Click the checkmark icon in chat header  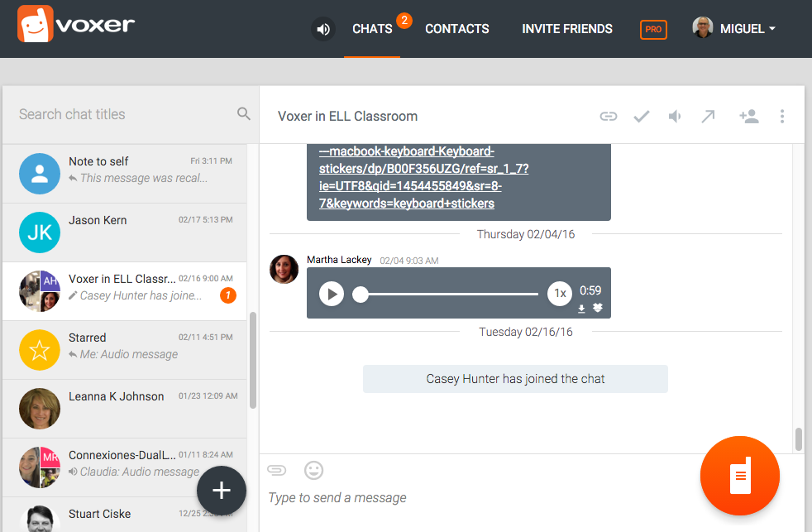point(642,117)
